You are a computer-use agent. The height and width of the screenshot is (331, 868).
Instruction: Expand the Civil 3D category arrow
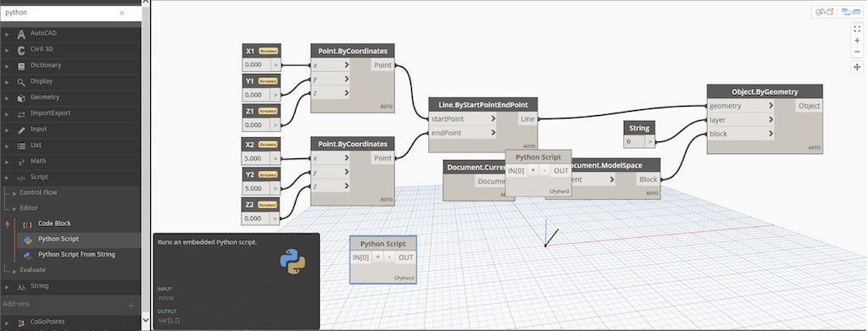click(x=7, y=50)
